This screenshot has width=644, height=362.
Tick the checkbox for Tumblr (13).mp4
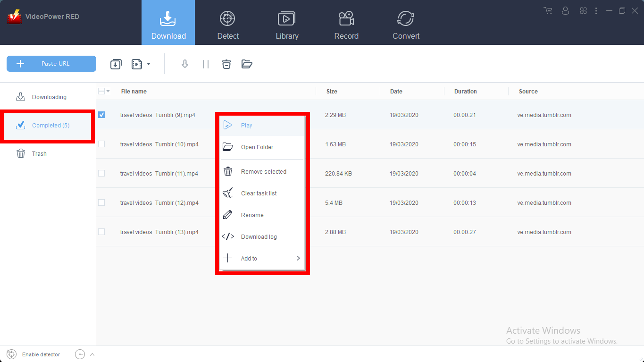[x=101, y=232]
